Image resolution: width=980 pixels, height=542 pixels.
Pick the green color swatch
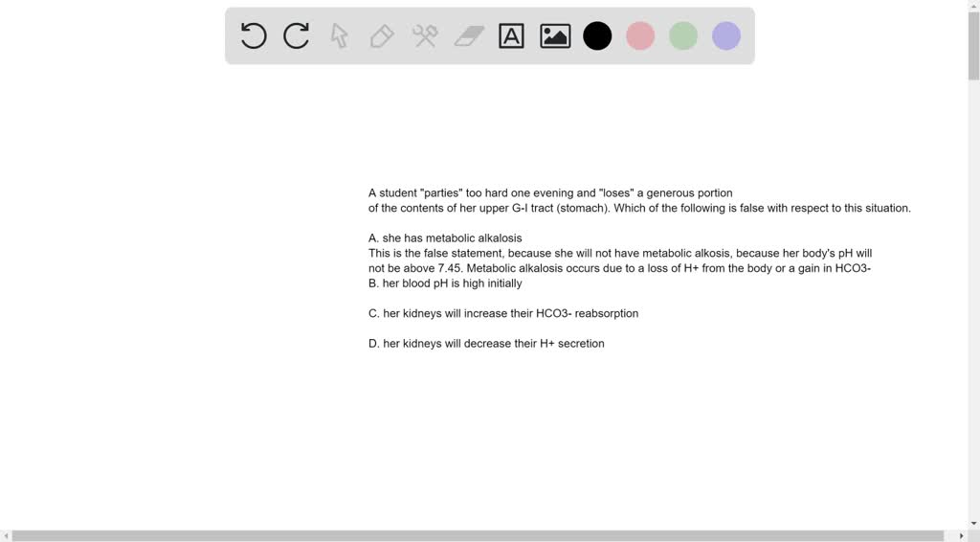coord(683,35)
